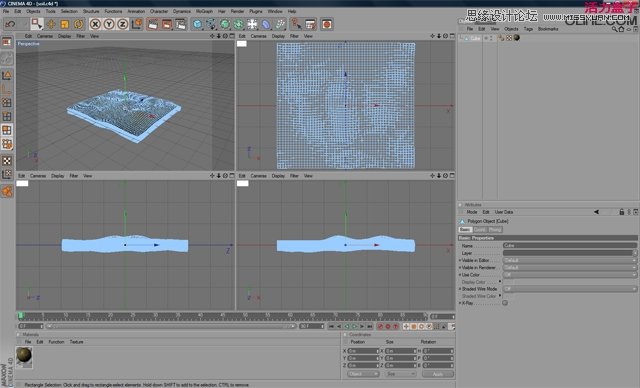Click the timeline preview range bar
This screenshot has height=388, width=640.
tap(171, 326)
